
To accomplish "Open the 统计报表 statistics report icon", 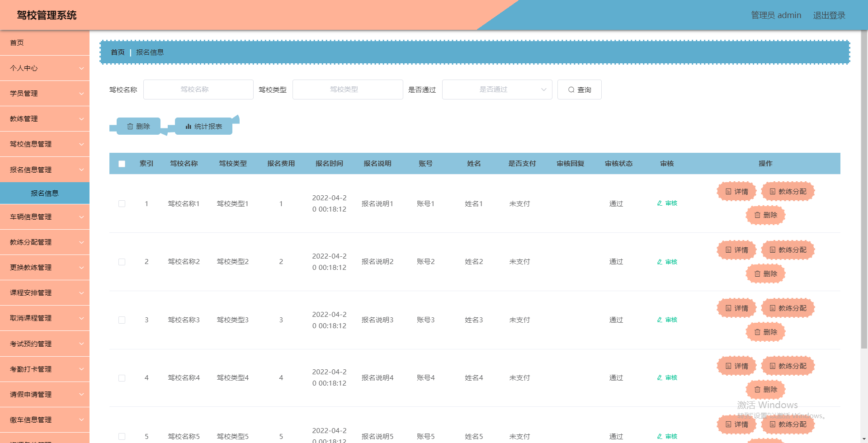I will click(189, 127).
